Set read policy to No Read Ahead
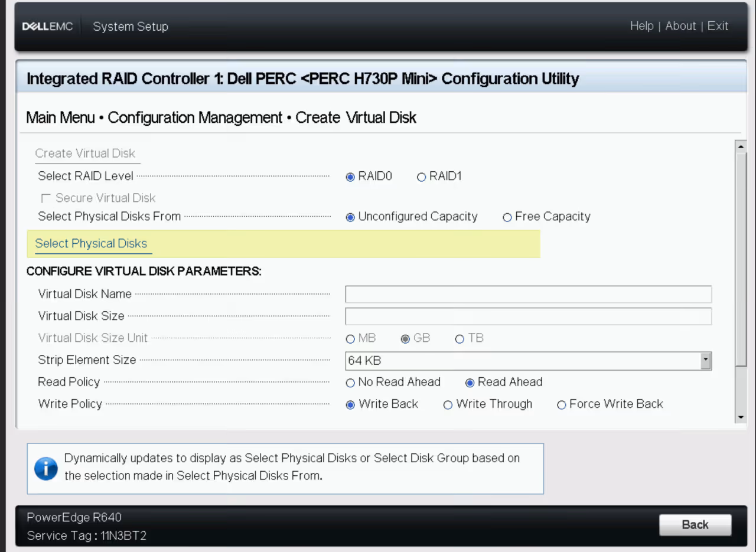Image resolution: width=756 pixels, height=552 pixels. (350, 383)
